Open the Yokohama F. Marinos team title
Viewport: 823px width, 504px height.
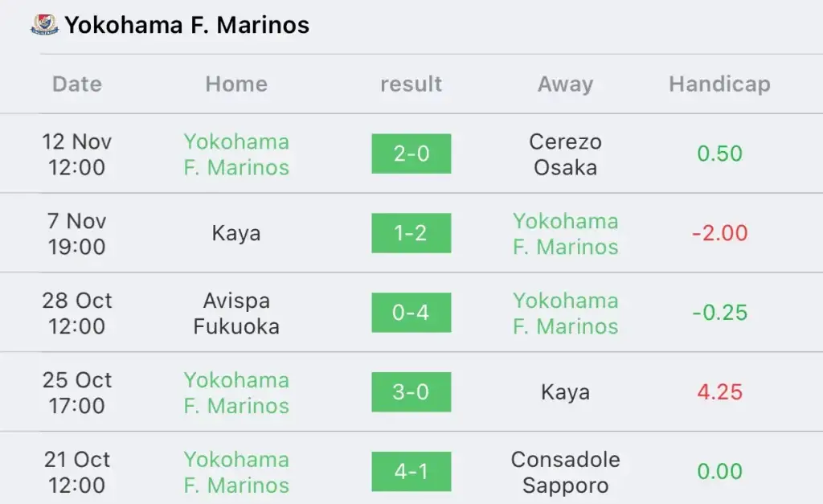pos(186,25)
